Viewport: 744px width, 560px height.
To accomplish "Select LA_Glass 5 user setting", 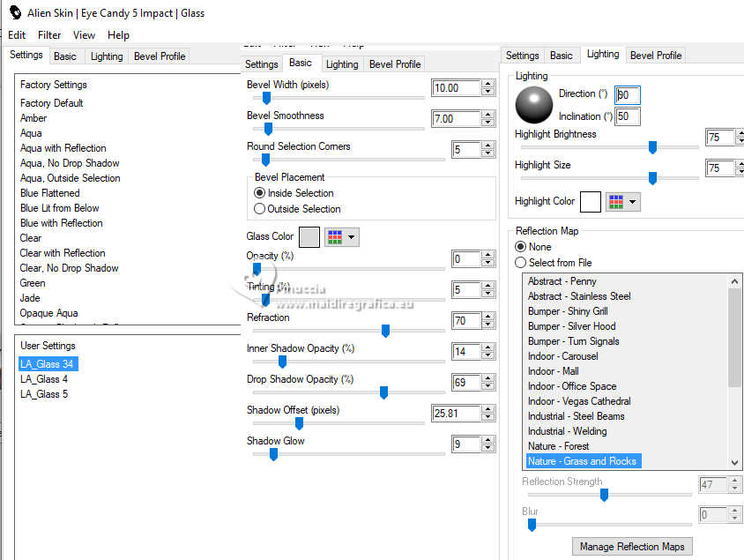I will tap(44, 394).
